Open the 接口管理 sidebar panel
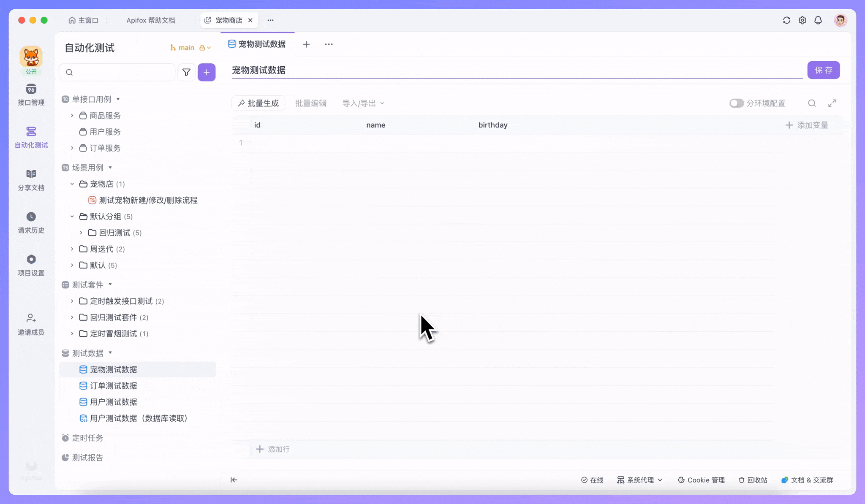 point(31,95)
